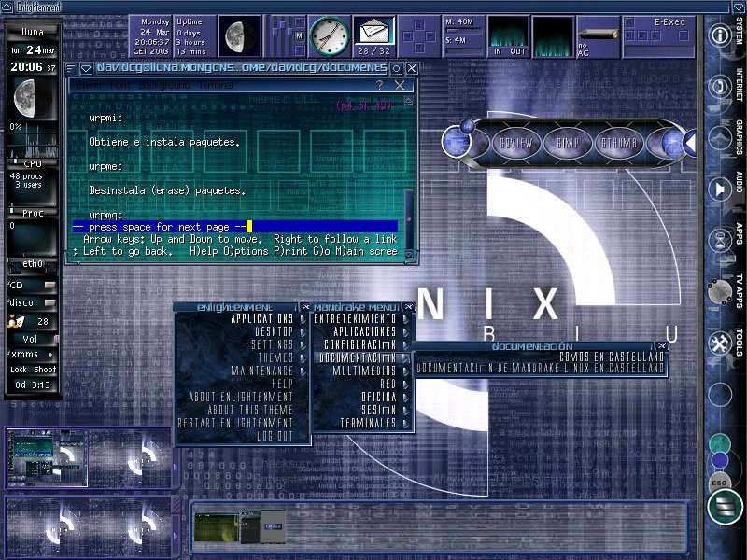Collapse iconbar with white arrow

pos(689,143)
